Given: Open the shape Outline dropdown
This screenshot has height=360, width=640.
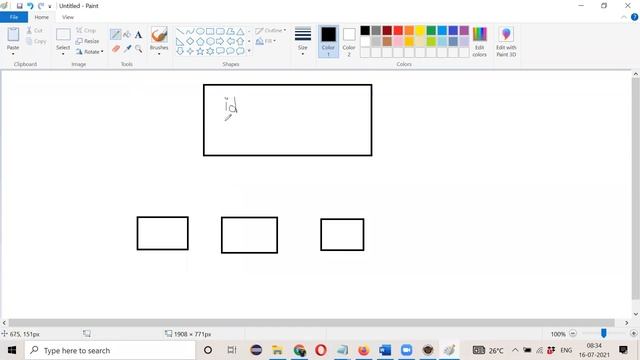Looking at the screenshot, I should 271,31.
